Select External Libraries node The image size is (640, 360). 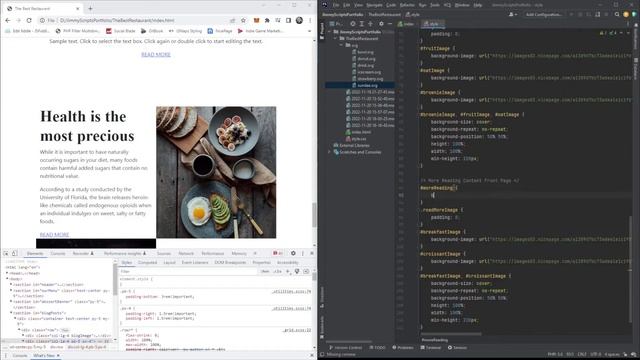[351, 145]
